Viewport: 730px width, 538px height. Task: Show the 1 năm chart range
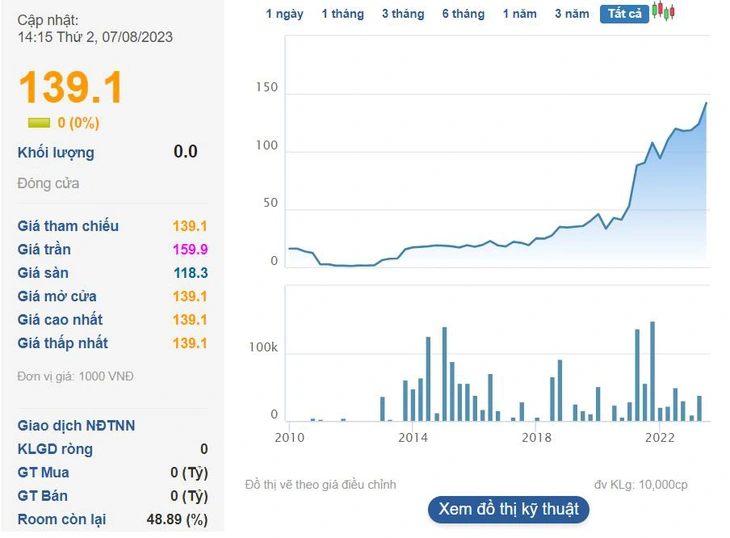pos(520,14)
